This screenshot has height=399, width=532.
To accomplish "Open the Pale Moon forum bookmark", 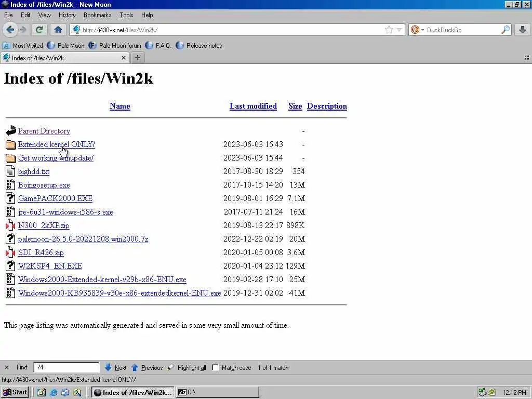I will pos(115,46).
